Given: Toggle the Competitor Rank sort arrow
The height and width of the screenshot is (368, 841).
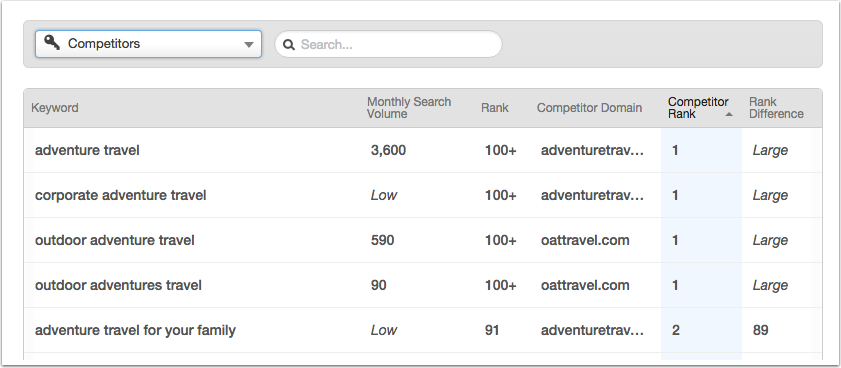Looking at the screenshot, I should (x=728, y=114).
